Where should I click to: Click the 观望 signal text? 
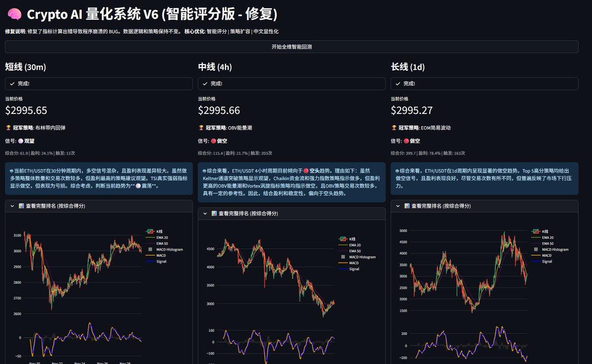click(30, 141)
